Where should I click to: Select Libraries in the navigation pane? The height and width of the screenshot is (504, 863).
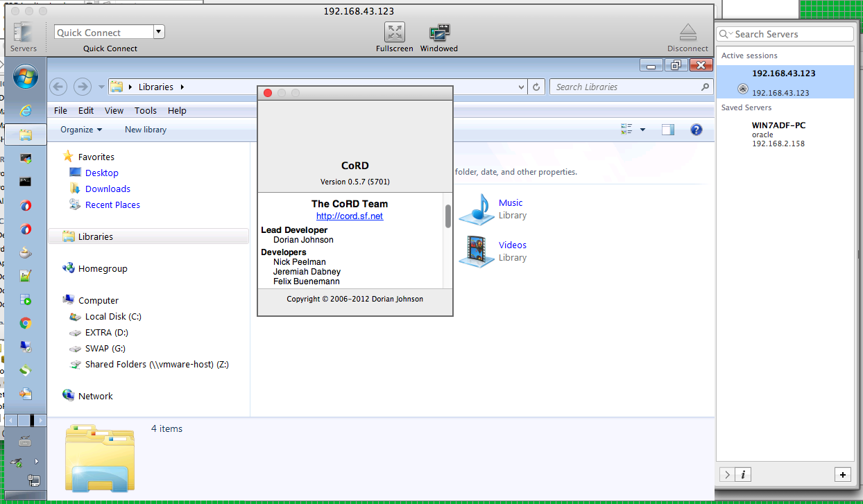point(148,236)
